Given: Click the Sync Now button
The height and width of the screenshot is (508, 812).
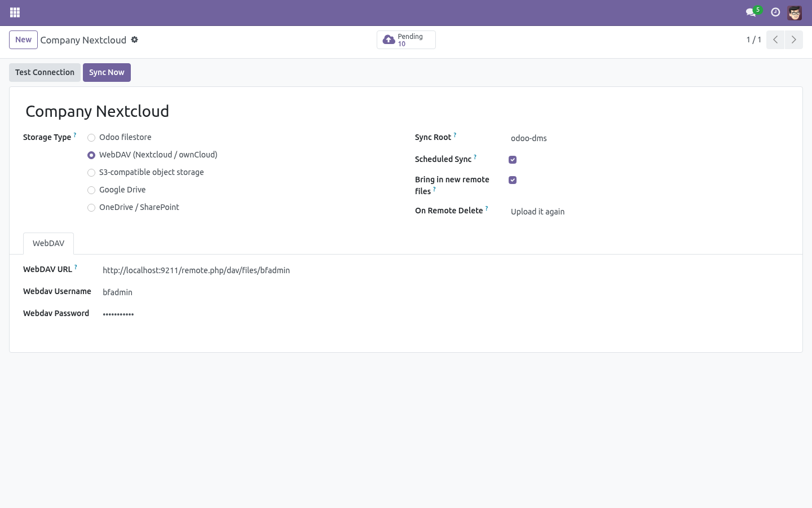Looking at the screenshot, I should click(107, 72).
